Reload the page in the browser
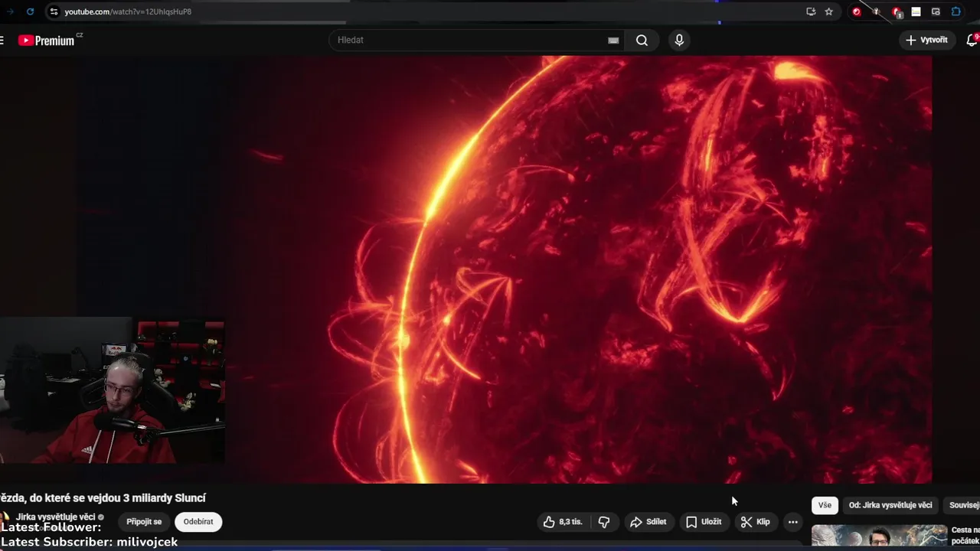980x551 pixels. click(x=30, y=11)
